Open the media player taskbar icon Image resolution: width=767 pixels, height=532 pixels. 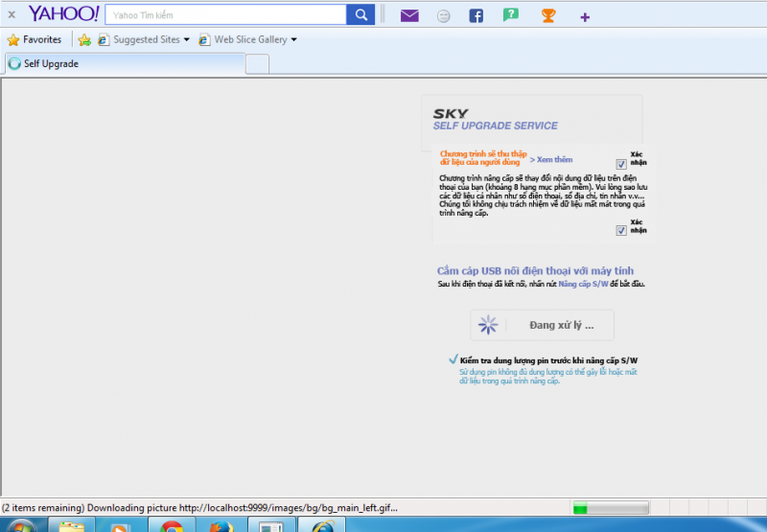(121, 525)
